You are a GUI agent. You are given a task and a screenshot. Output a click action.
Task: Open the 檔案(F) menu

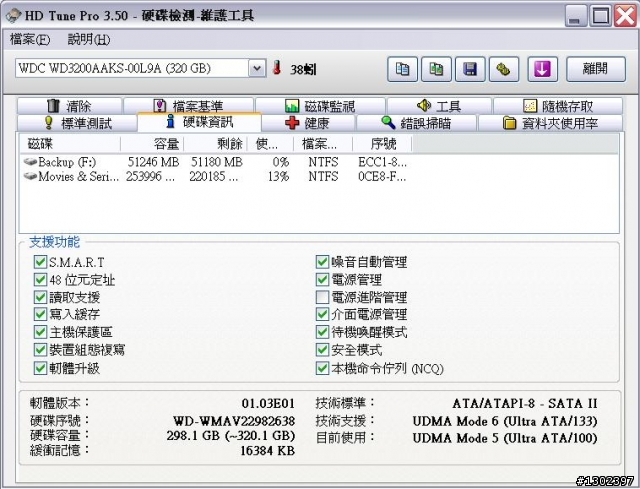tap(29, 40)
